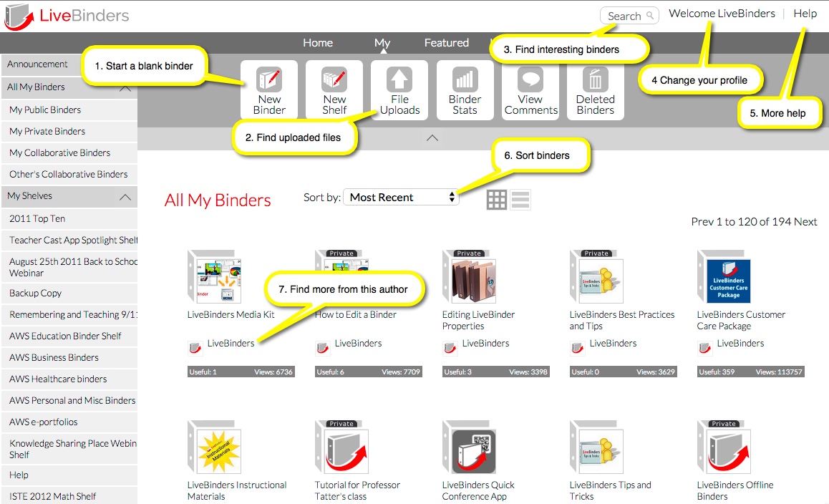
Task: Open LiveBinders Best Practices and Tips thumbnail
Action: (598, 277)
